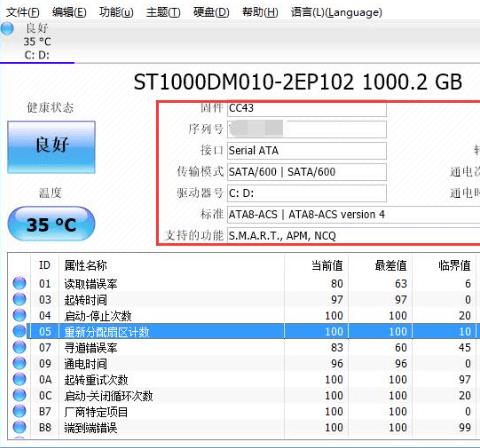
Task: Click the interface field Serial ATA
Action: point(307,151)
